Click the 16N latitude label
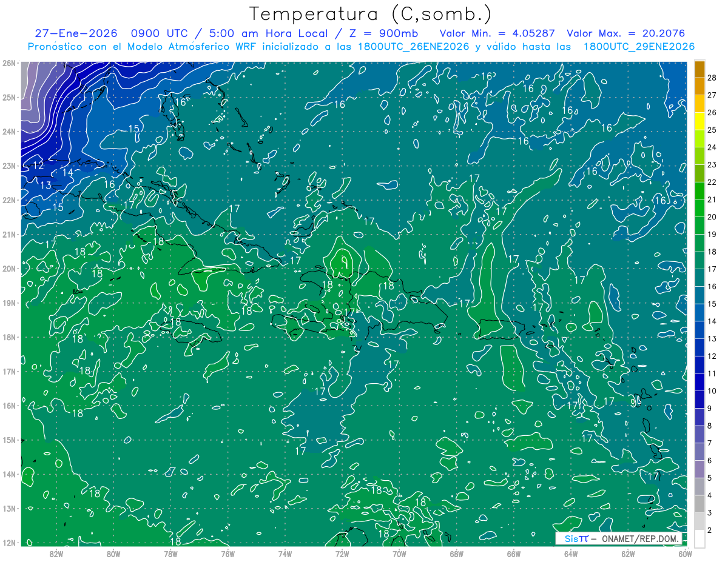Screen dimensions: 728x562 coord(8,406)
